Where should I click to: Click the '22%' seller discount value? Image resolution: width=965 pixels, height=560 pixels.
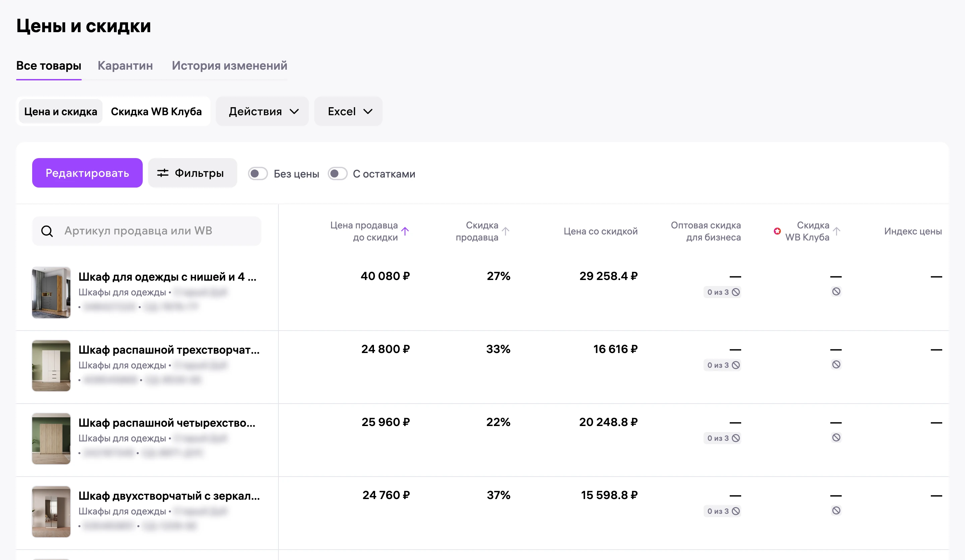(498, 422)
